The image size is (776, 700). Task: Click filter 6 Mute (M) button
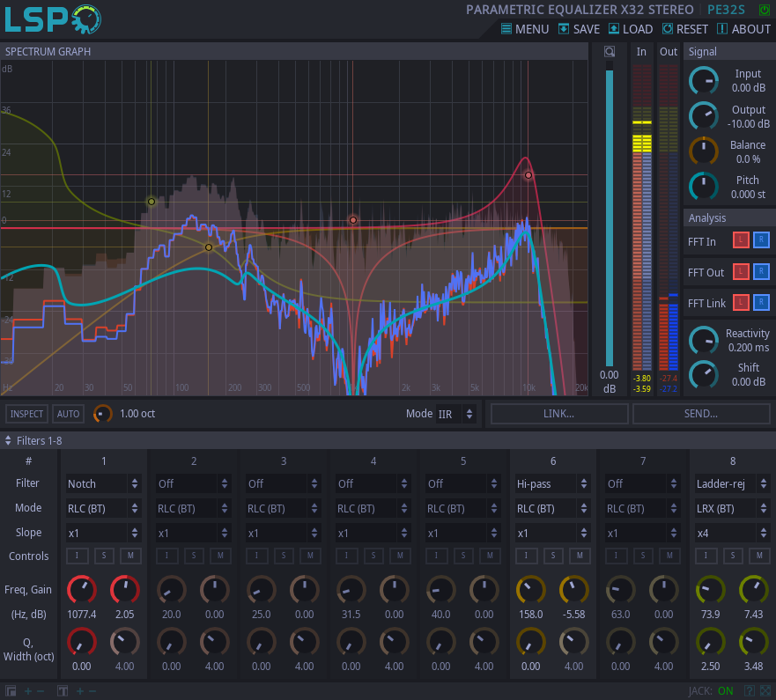[x=580, y=556]
